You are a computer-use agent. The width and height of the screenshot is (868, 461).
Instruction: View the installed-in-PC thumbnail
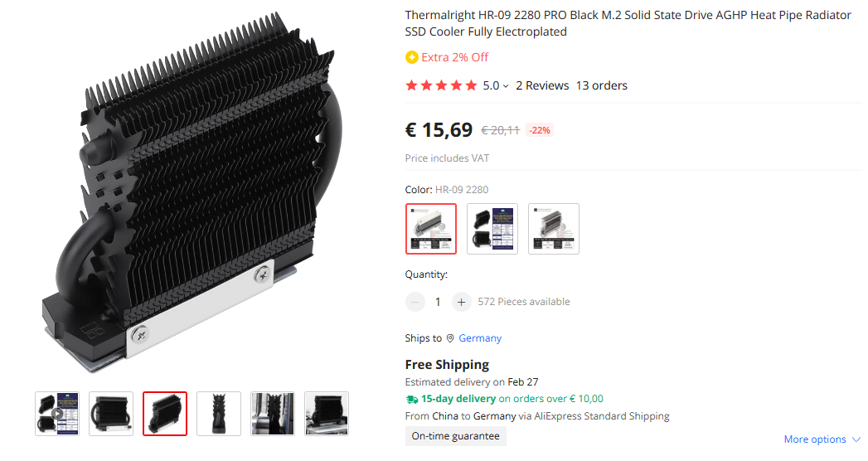pyautogui.click(x=273, y=414)
